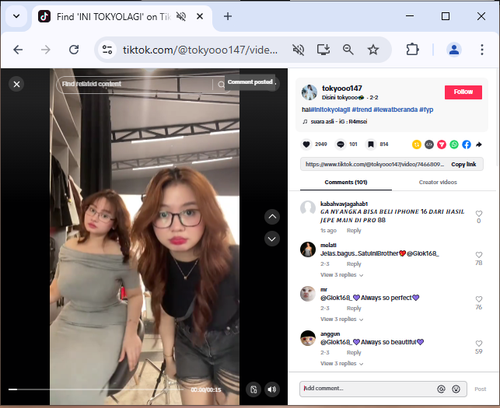Click Copy link button
Screen dimensions: 500x408
[x=464, y=164]
